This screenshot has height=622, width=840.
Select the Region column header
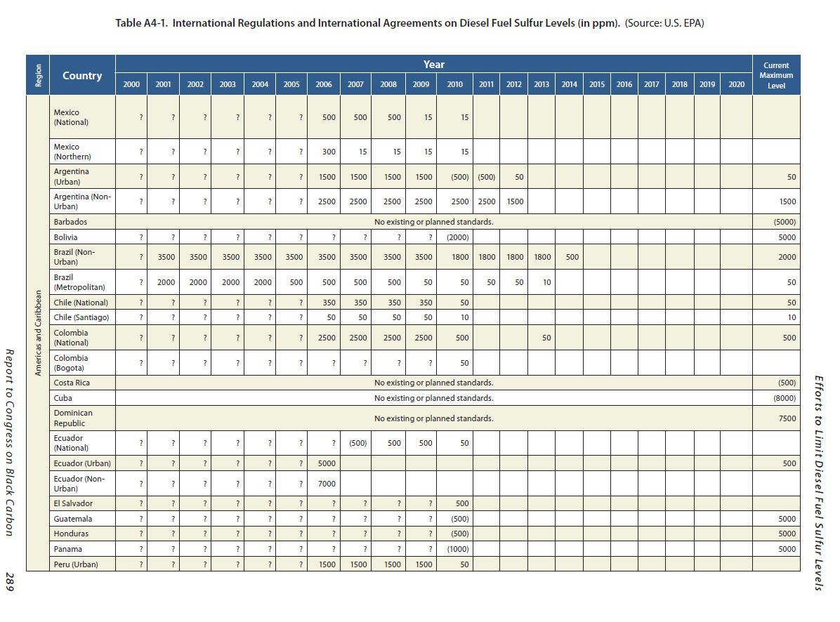[38, 76]
